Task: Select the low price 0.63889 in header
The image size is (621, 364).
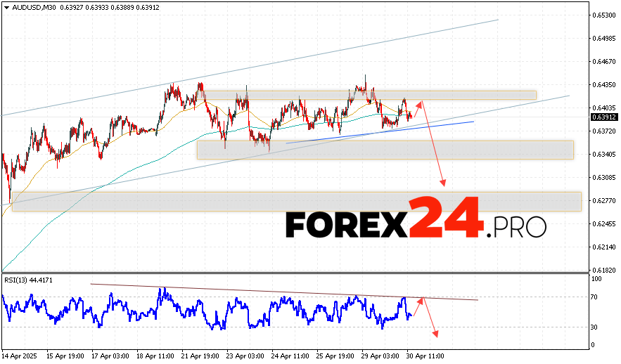Action: [122, 8]
